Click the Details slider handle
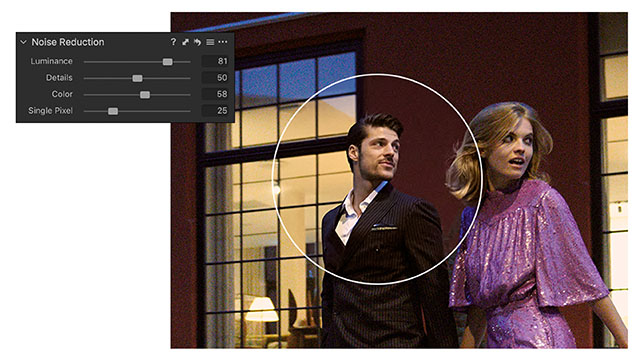The image size is (640, 360). [138, 78]
